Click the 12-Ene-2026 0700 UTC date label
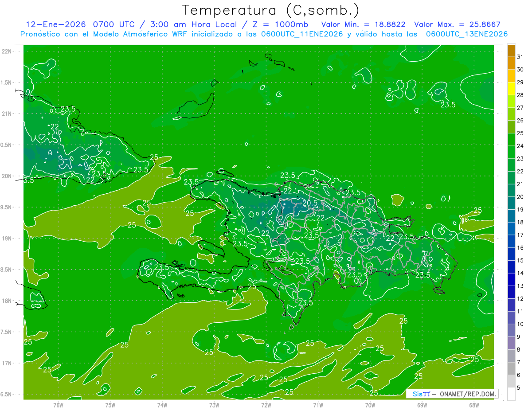Image resolution: width=532 pixels, height=411 pixels. [77, 24]
